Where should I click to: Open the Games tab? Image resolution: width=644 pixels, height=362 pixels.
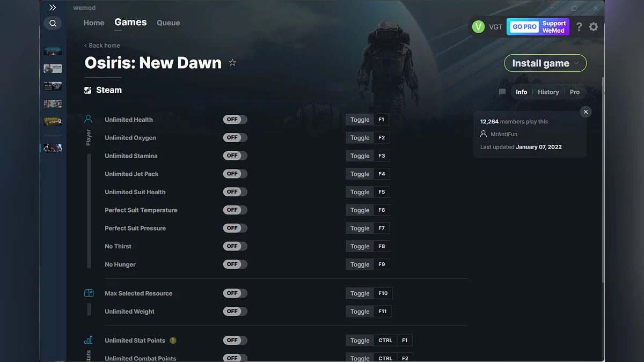130,22
